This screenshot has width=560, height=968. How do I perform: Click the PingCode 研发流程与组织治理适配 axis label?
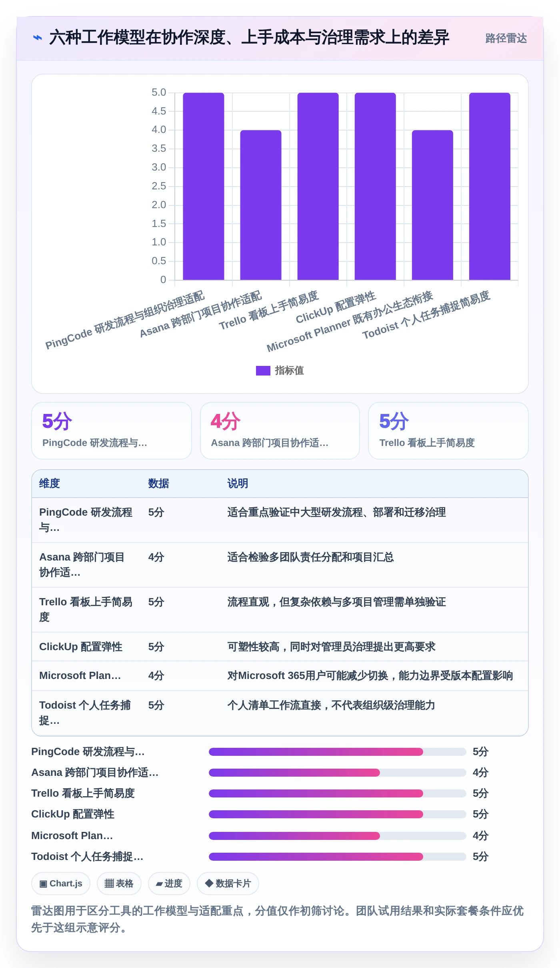tap(125, 319)
